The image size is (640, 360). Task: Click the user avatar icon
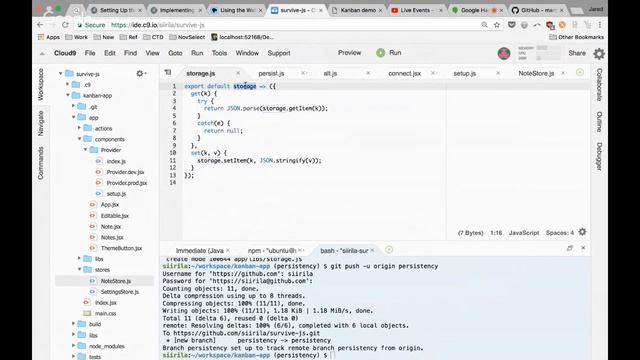[x=504, y=53]
